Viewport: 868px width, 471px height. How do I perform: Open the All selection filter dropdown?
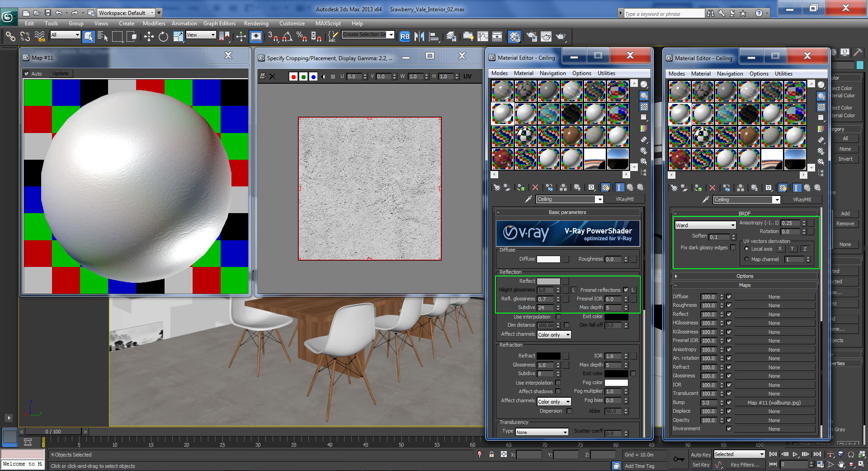pos(65,35)
